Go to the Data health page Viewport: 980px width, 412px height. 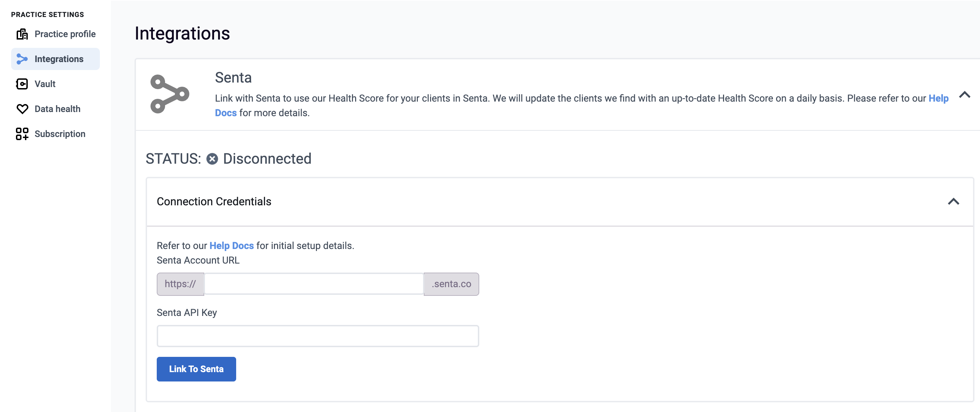(x=55, y=109)
